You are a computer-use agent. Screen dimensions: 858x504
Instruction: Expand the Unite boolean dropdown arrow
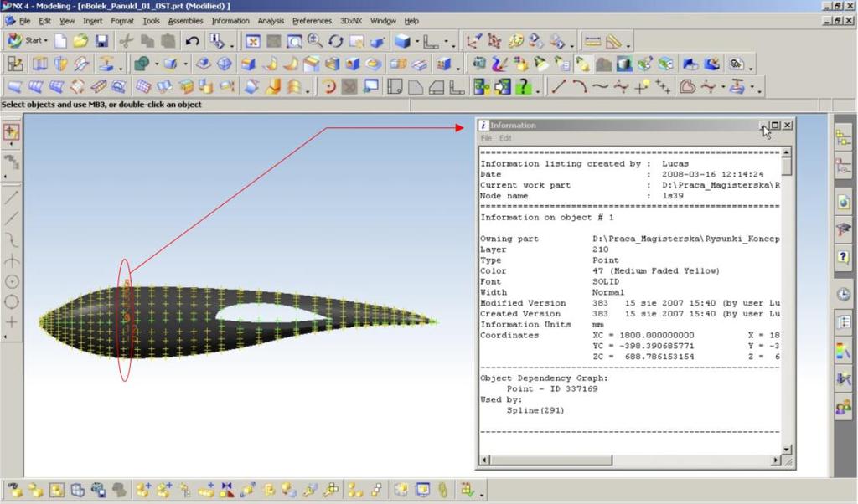[x=157, y=64]
